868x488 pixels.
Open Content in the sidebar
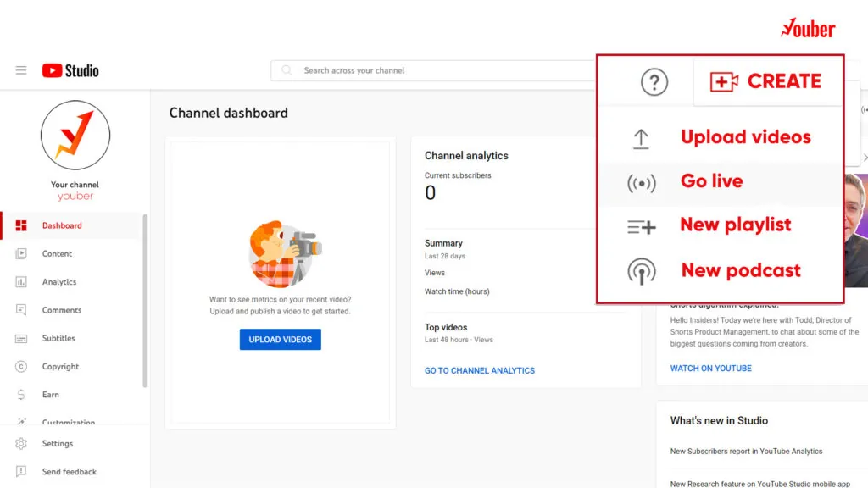click(72, 254)
